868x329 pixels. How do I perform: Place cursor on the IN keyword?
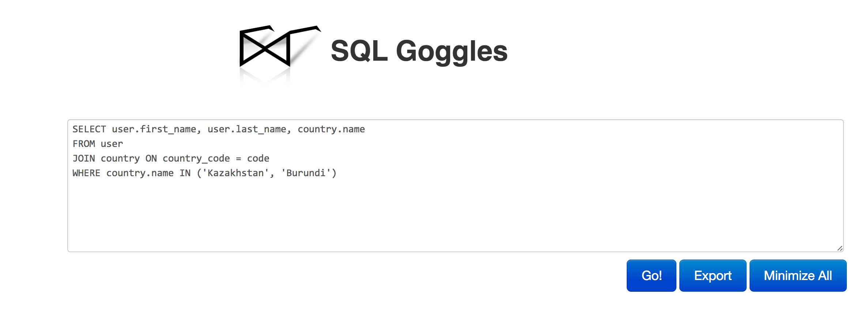(x=185, y=173)
